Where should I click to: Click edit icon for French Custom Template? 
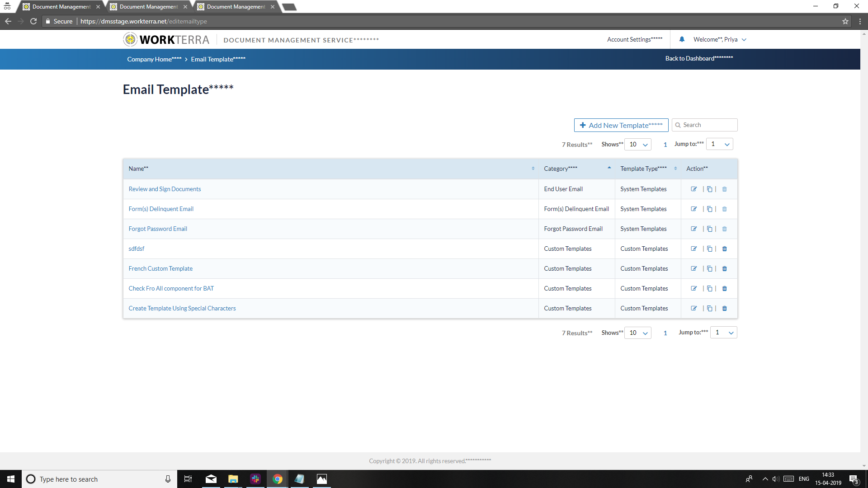(x=693, y=269)
